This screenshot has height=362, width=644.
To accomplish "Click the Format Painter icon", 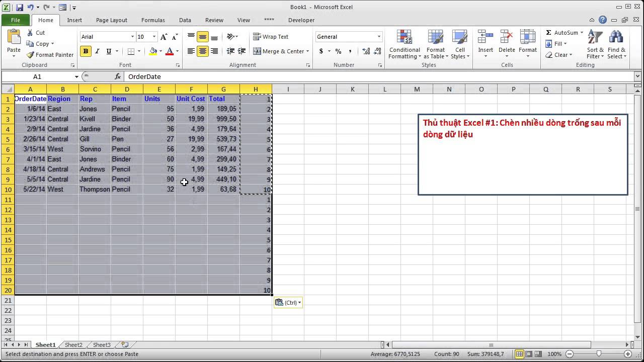I will tap(31, 55).
